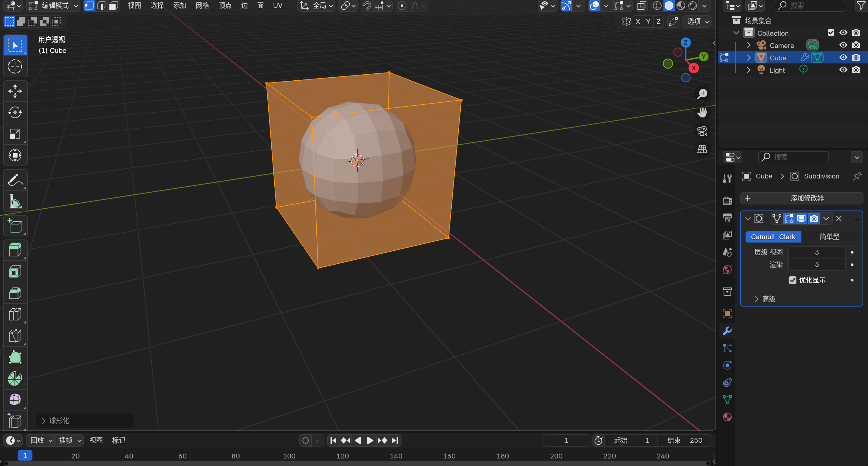Select the Move tool in the toolbar
Viewport: 868px width, 466px height.
tap(15, 91)
